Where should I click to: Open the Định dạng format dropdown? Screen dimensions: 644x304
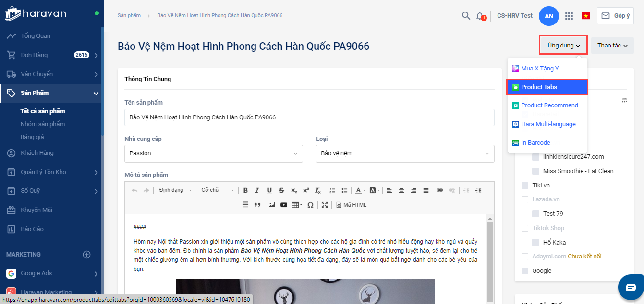coord(175,190)
